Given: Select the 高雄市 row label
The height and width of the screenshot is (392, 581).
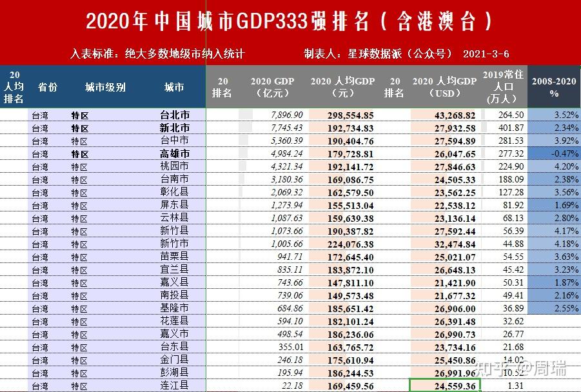Looking at the screenshot, I should point(173,153).
